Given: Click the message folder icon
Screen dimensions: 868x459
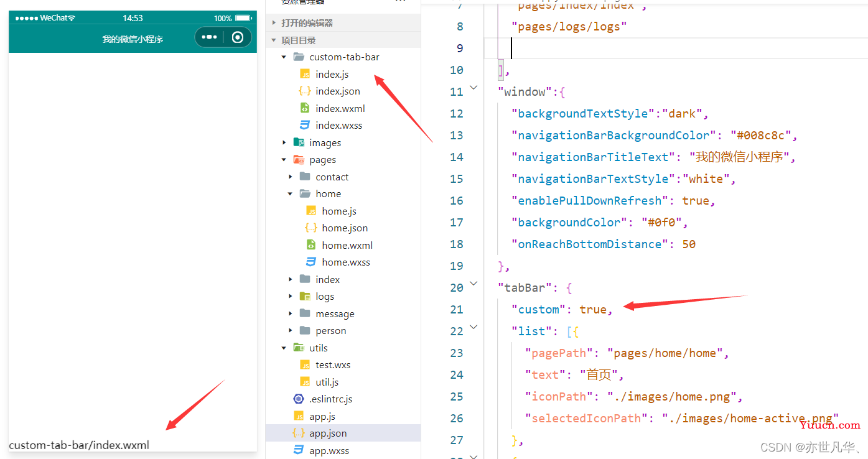Looking at the screenshot, I should (x=305, y=313).
